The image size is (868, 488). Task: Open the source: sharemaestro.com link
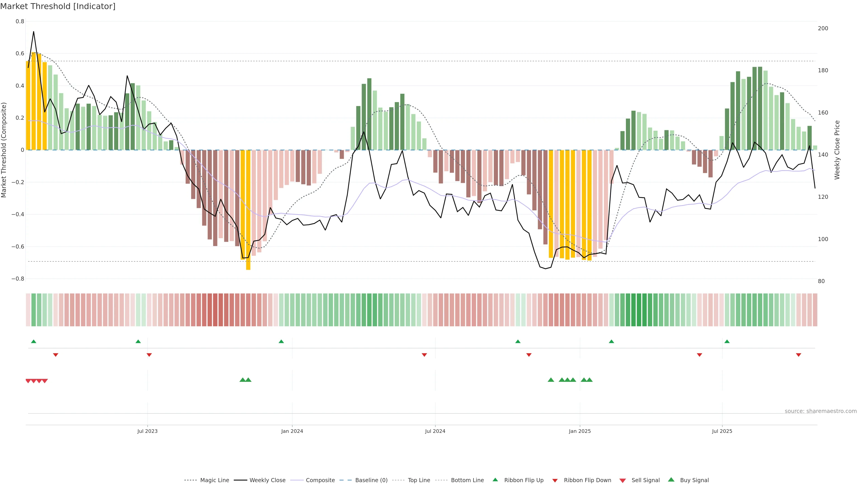(x=821, y=411)
